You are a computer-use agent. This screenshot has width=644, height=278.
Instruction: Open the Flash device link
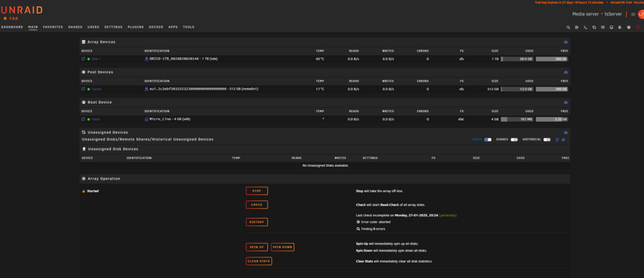96,119
